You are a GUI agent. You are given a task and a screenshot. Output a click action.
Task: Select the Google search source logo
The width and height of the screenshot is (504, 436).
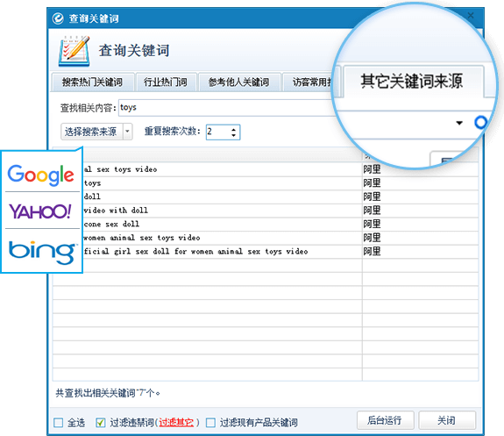[41, 175]
